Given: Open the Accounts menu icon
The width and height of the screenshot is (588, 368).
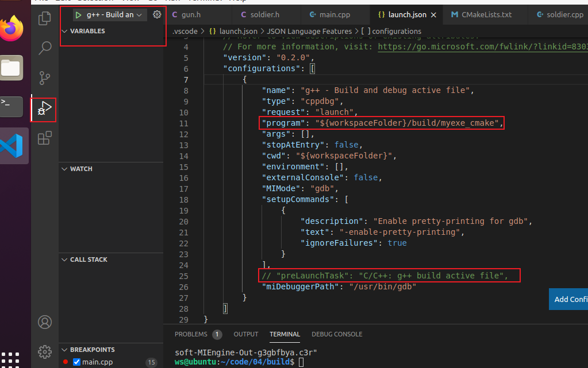Looking at the screenshot, I should tap(45, 322).
